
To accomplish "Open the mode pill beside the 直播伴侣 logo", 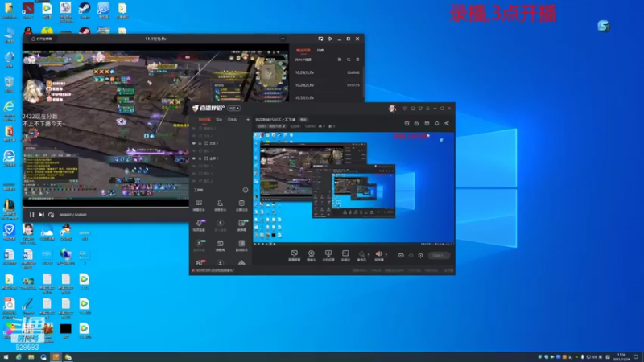I will pos(234,109).
